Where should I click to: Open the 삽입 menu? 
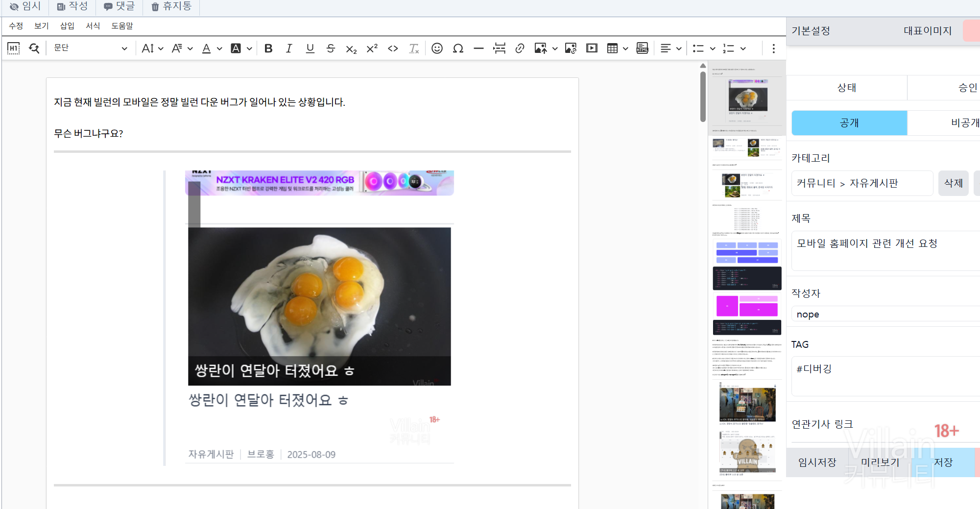[67, 26]
